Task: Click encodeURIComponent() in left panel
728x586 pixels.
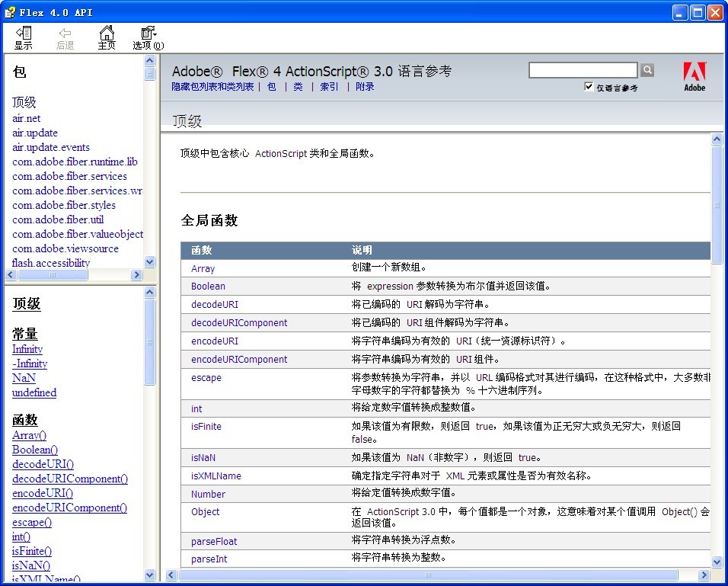Action: click(x=69, y=508)
